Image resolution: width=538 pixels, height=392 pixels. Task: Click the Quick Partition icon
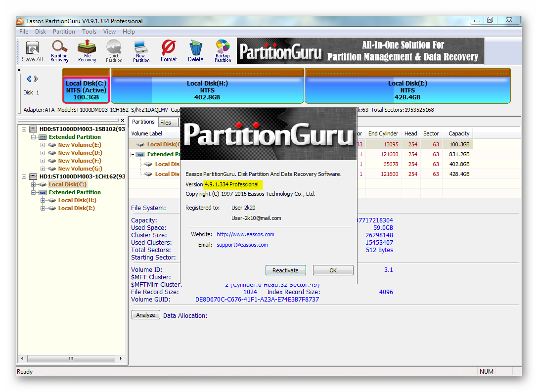114,51
